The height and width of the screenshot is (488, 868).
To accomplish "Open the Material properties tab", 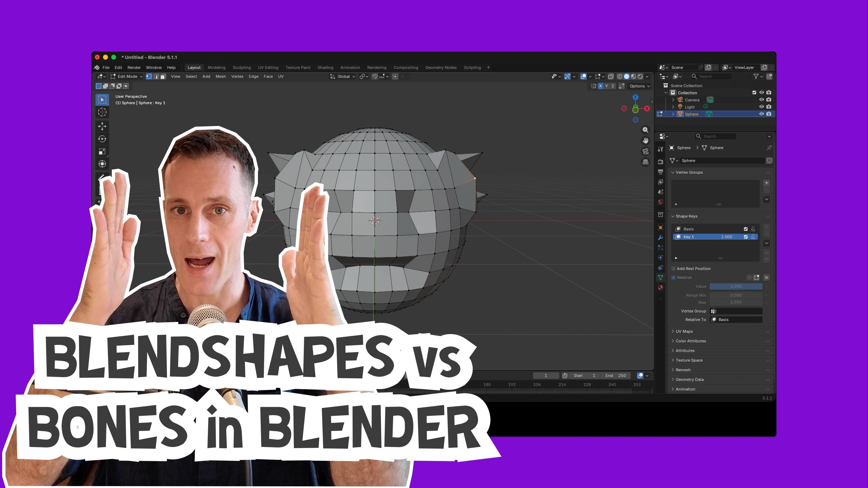I will coord(660,288).
